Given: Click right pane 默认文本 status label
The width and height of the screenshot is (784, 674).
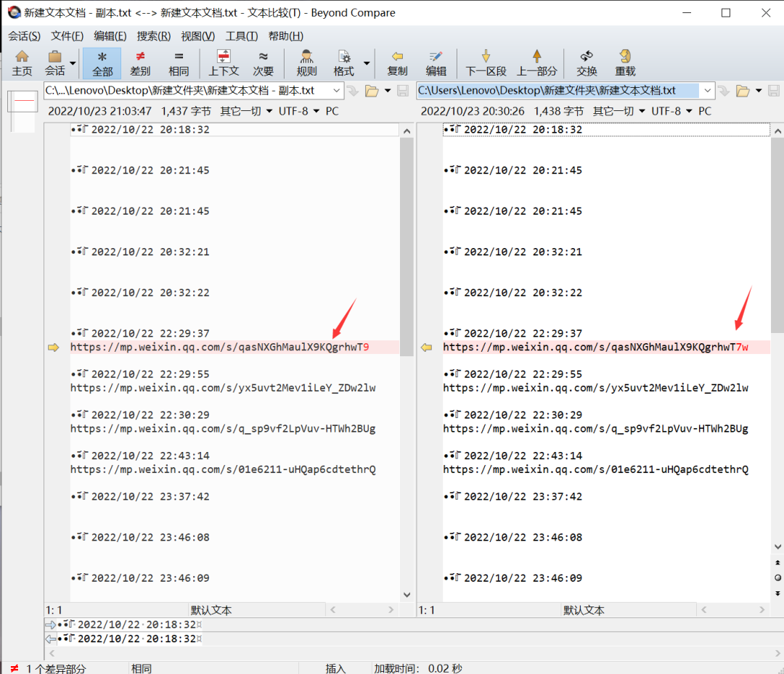Looking at the screenshot, I should tap(584, 610).
